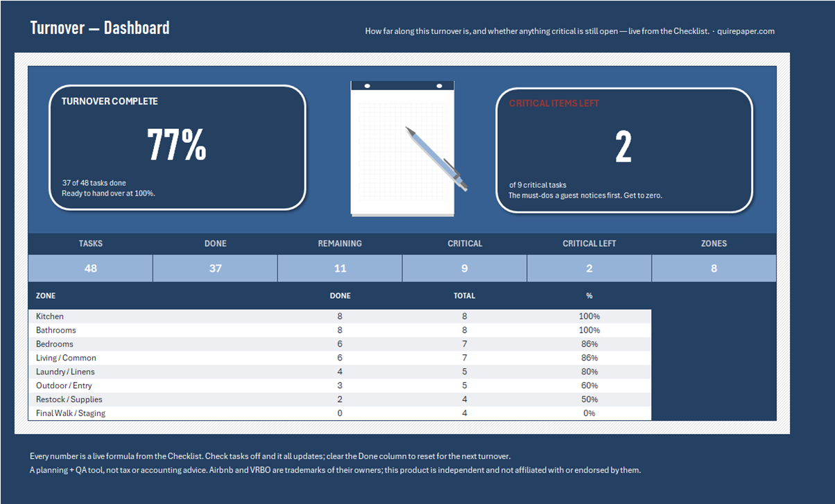This screenshot has width=835, height=504.
Task: Select the Bathrooms zone row label
Action: point(56,330)
